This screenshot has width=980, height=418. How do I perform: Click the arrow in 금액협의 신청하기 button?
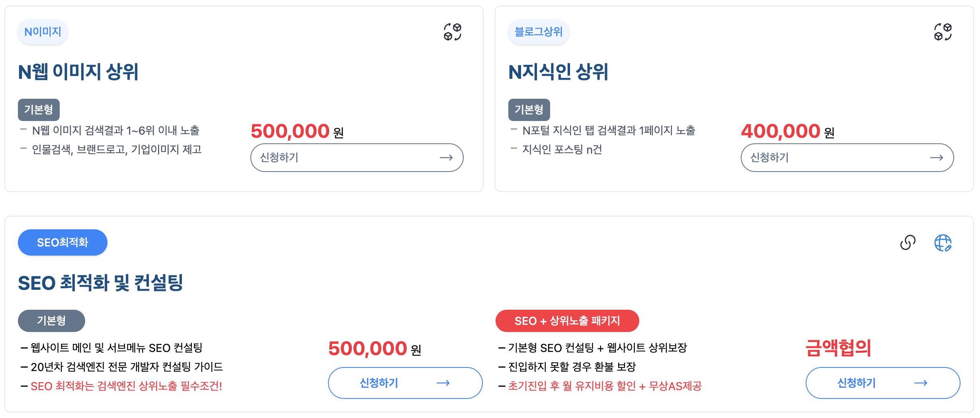(x=921, y=383)
